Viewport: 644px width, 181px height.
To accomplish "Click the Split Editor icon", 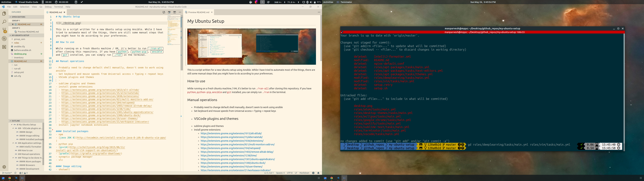I will [x=174, y=12].
